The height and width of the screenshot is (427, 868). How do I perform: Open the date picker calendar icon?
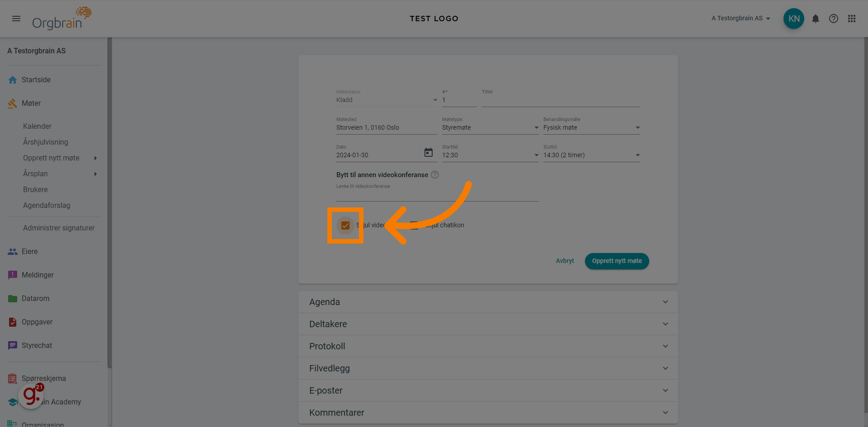[429, 153]
